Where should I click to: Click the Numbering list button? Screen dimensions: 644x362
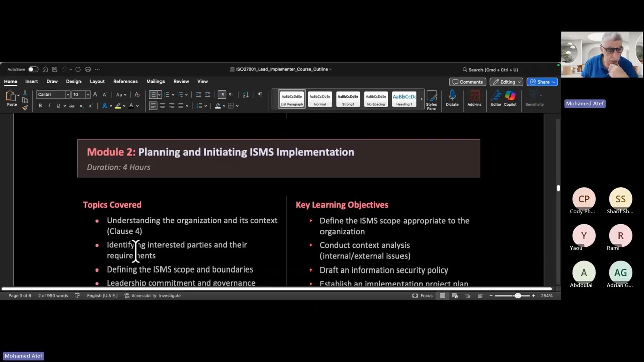[167, 95]
